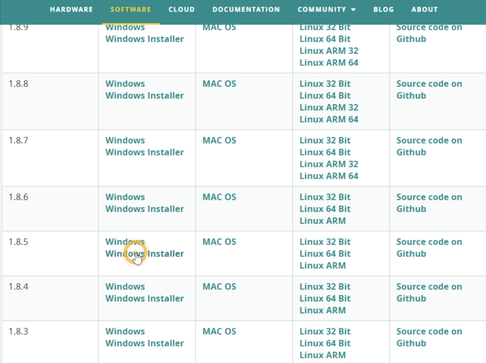Open the Hardware menu item

71,10
